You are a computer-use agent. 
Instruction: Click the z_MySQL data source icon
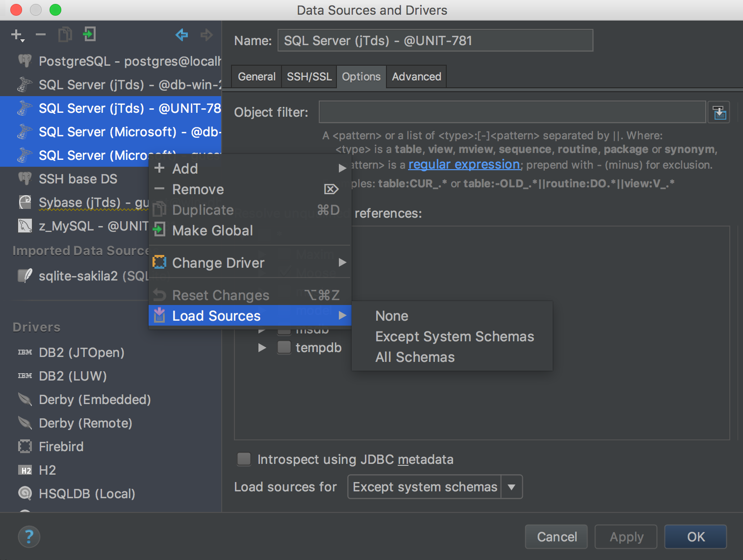click(x=25, y=226)
